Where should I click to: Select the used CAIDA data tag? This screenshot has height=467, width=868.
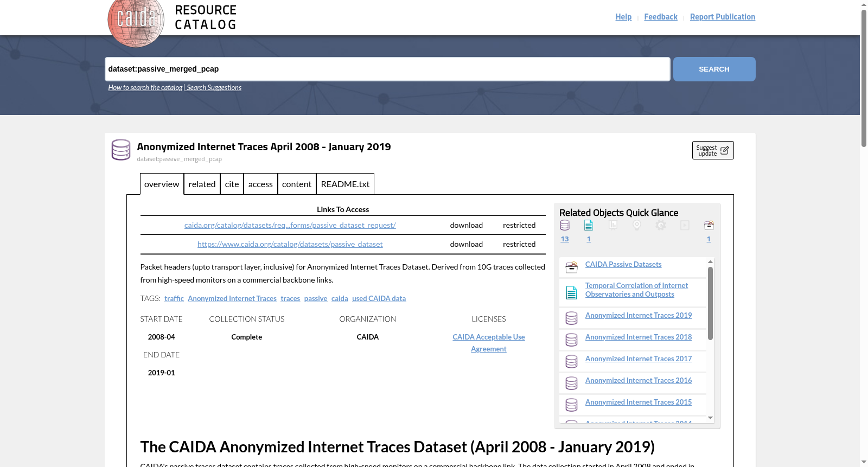click(x=379, y=298)
